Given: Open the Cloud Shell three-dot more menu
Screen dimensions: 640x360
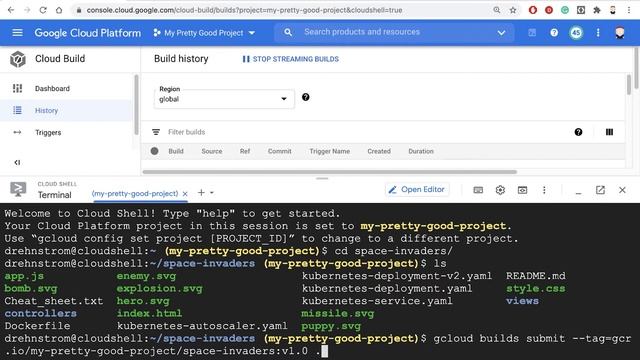Looking at the screenshot, I should pos(544,190).
